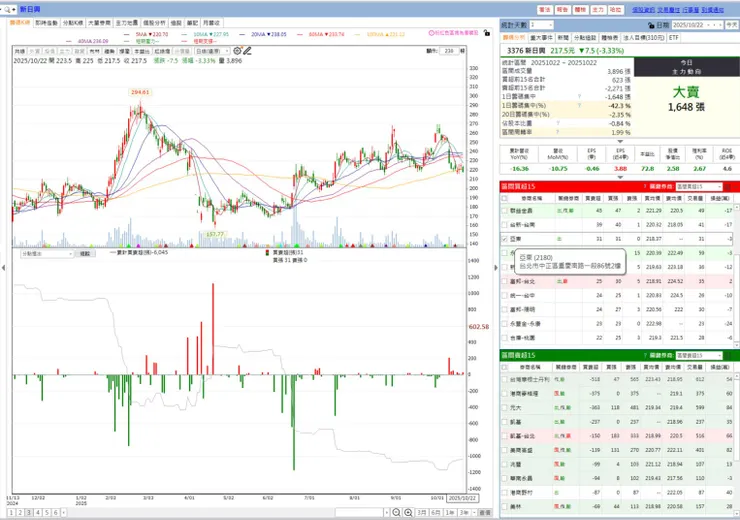The image size is (740, 520).
Task: Click the 顯示 bar count input field
Action: tap(449, 50)
